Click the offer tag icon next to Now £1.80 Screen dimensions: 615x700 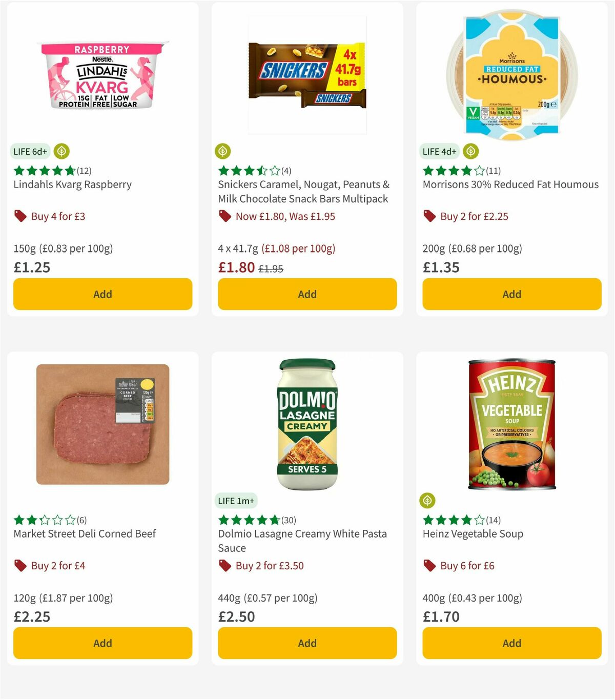point(224,216)
